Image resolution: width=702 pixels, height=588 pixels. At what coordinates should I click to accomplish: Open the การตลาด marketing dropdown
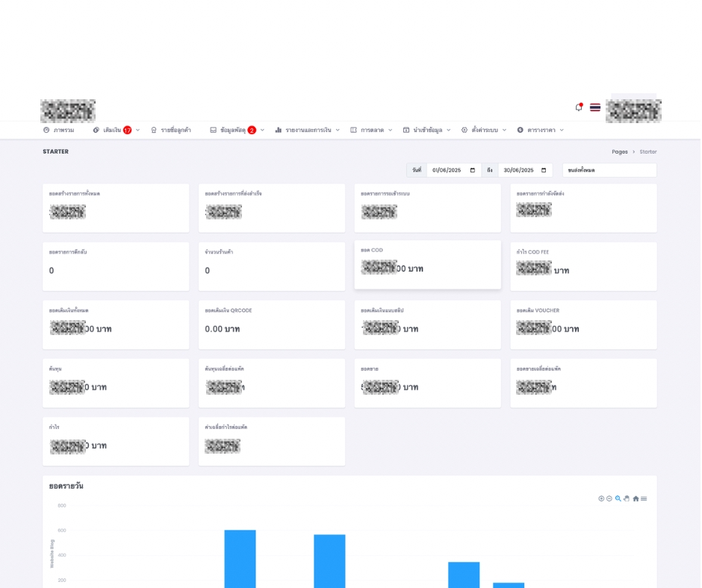pos(371,130)
